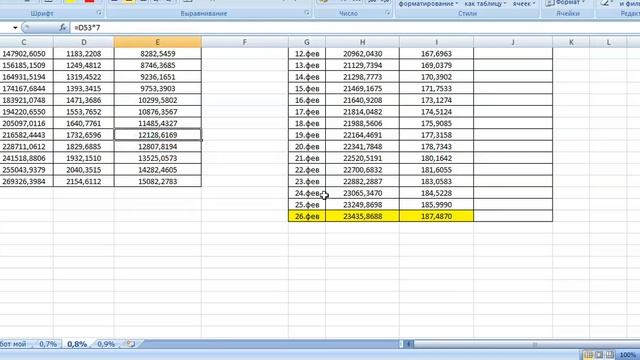Select the active cell 12128,6169
Screen dimensions: 640x360
[158, 135]
